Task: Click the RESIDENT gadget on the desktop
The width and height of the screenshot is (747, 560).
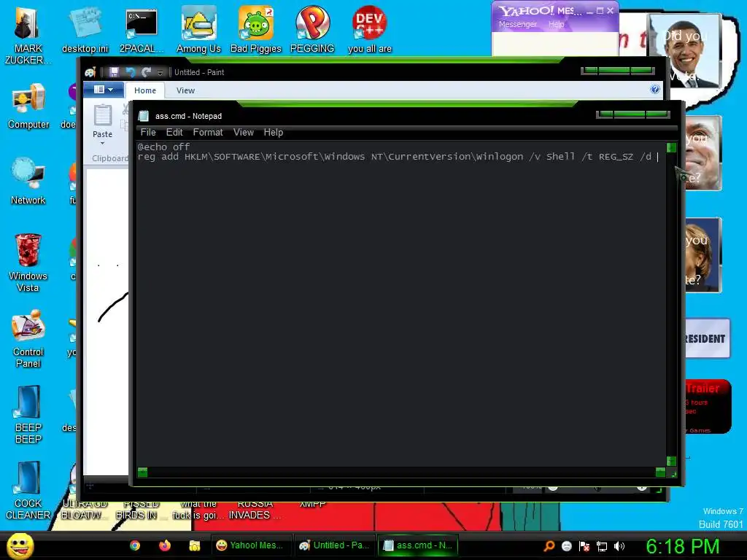Action: coord(708,338)
